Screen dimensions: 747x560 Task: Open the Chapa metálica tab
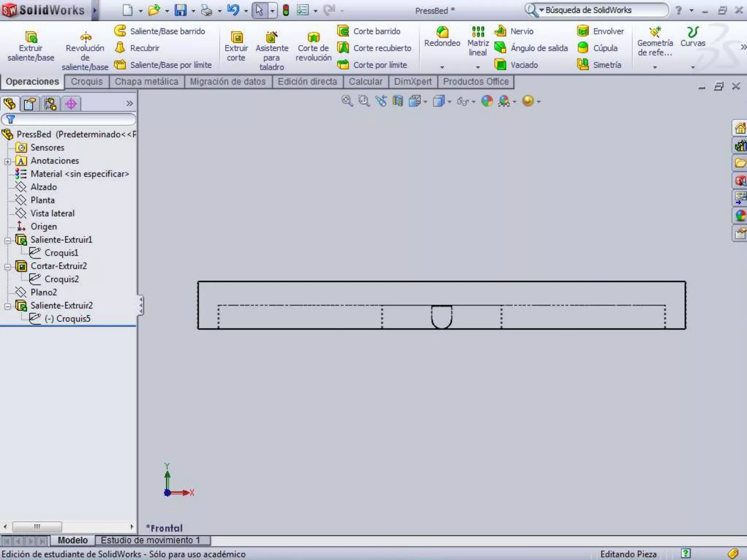point(146,82)
